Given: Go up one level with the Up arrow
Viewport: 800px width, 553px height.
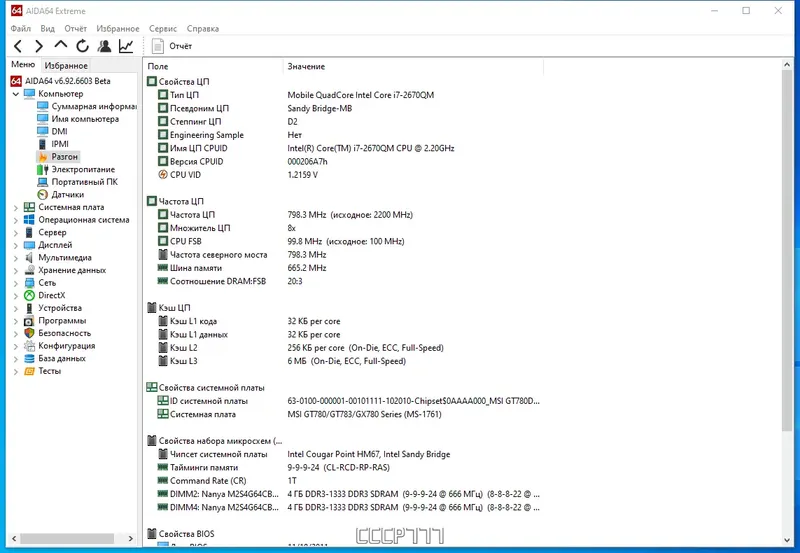Looking at the screenshot, I should tap(61, 45).
